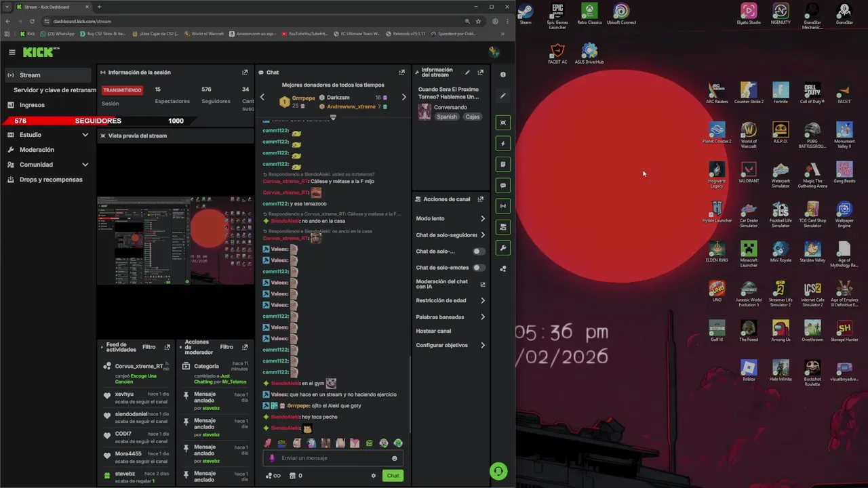Viewport: 868px width, 488px height.
Task: Pop out the Chat panel
Action: (x=401, y=73)
